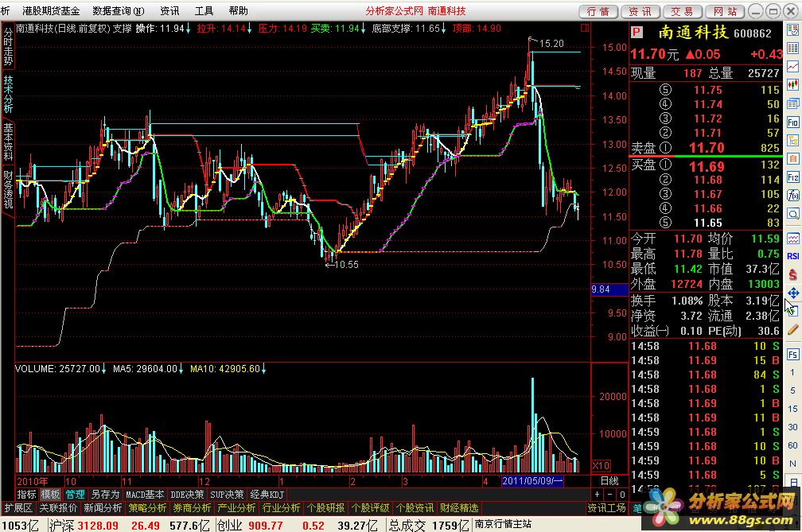This screenshot has height=532, width=802.
Task: Switch to 1-minute period in sidebar
Action: (x=792, y=372)
